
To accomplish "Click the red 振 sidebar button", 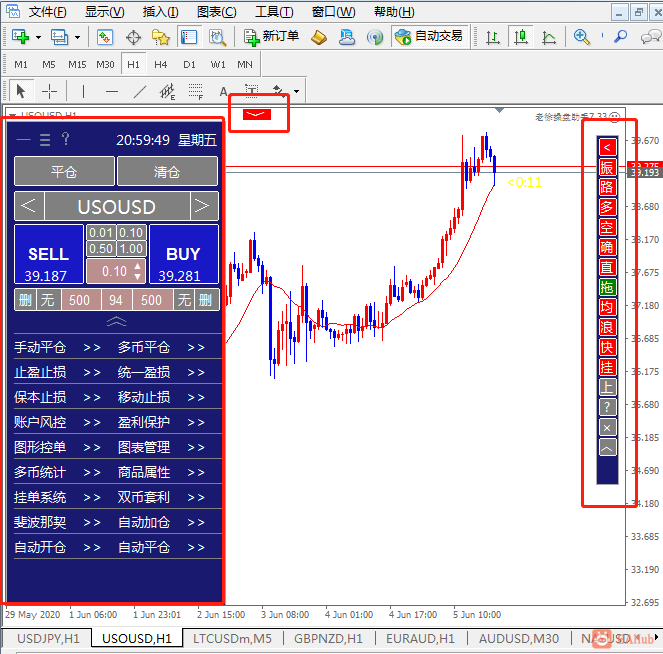I will [x=607, y=167].
